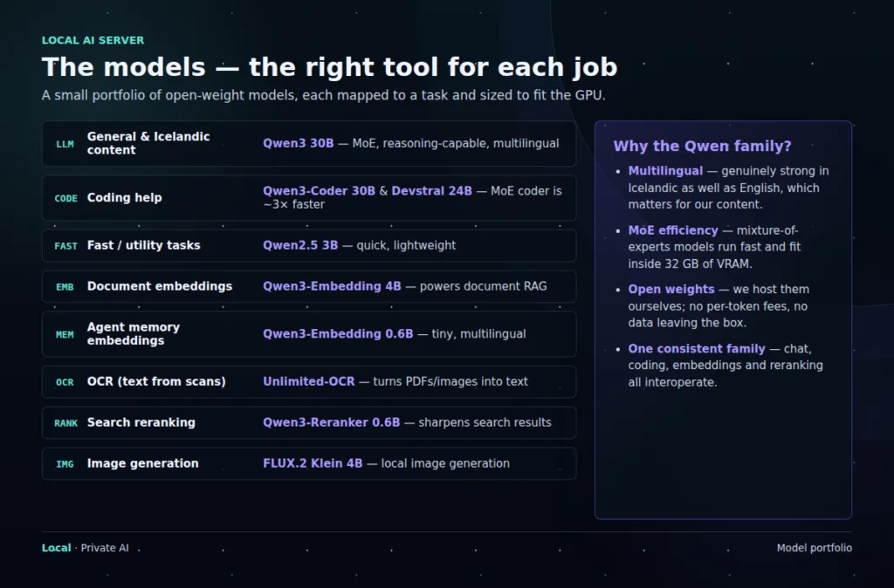Click 'tiny, multilingual' description
The width and height of the screenshot is (894, 588).
pyautogui.click(x=478, y=334)
